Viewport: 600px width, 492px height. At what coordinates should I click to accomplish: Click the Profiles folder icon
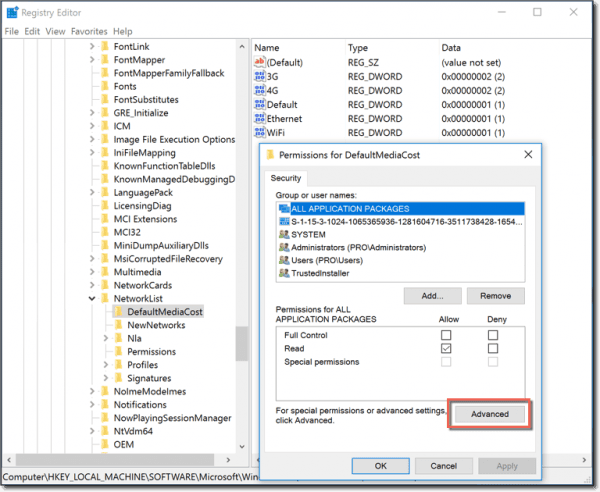click(119, 365)
